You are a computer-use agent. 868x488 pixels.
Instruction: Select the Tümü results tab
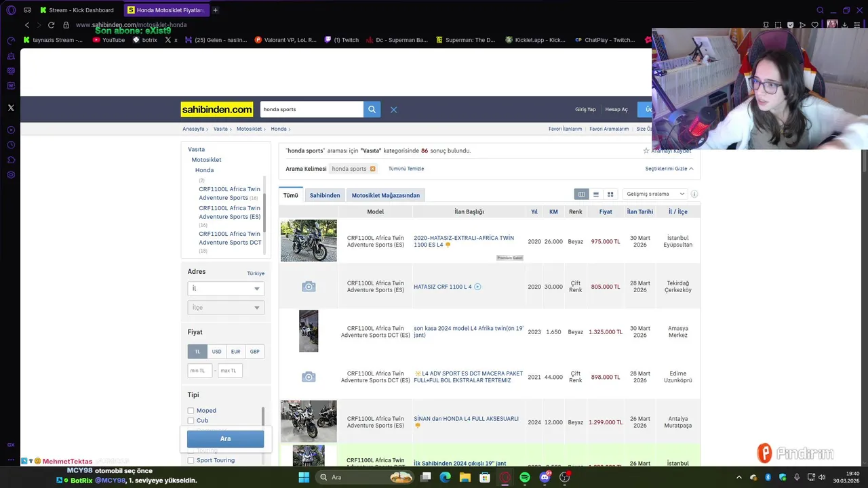pyautogui.click(x=291, y=195)
